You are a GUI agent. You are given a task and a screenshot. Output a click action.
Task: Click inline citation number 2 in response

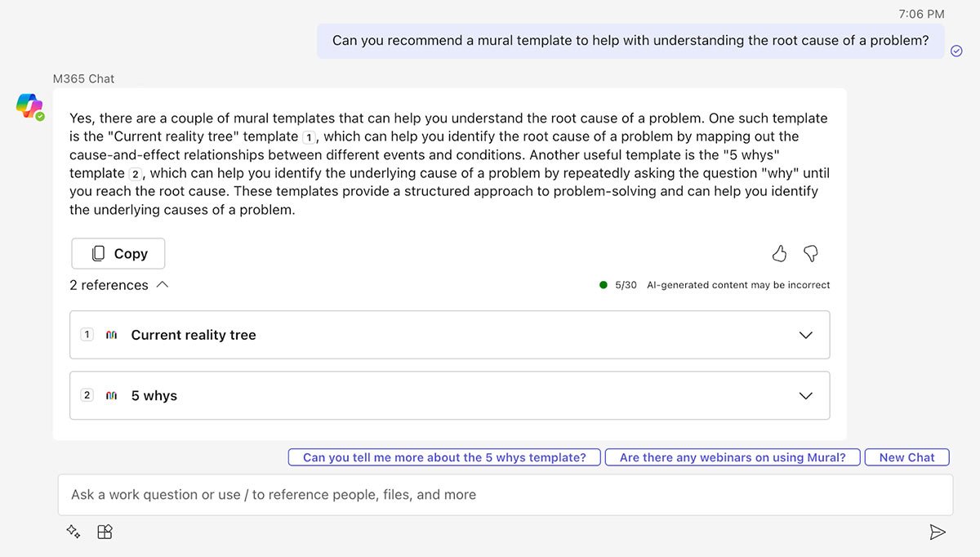[x=138, y=174]
